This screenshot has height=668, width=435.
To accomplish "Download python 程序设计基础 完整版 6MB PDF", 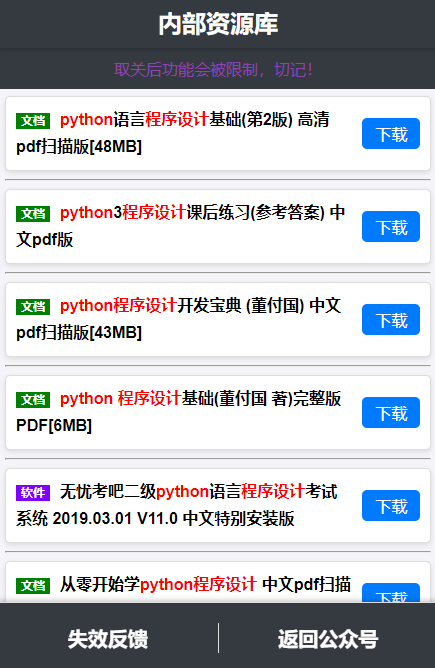I will (x=391, y=412).
